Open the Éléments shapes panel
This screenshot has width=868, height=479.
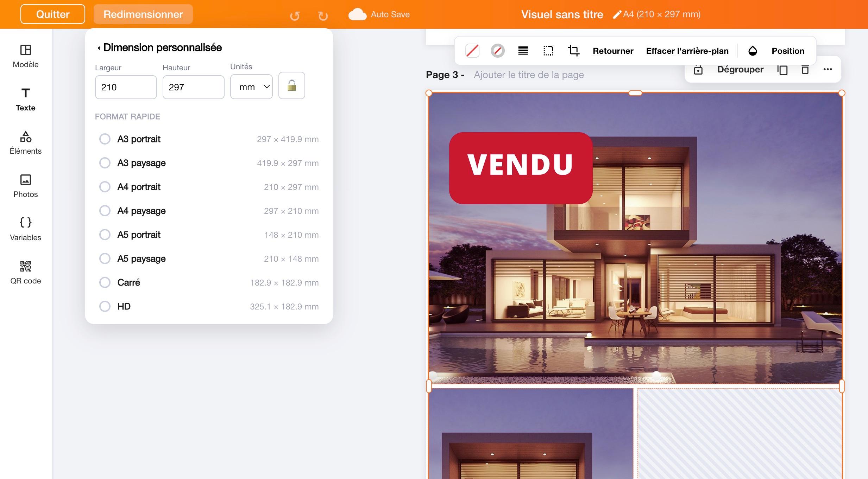click(x=26, y=143)
